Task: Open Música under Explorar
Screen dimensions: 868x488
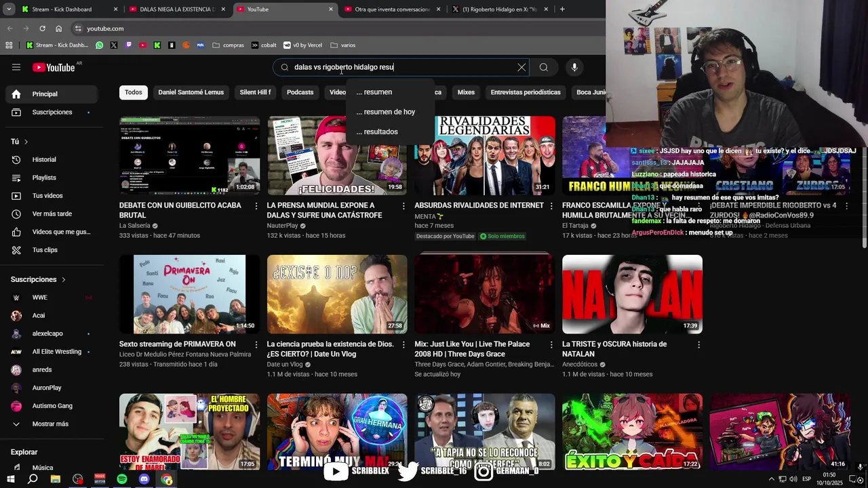Action: point(53,468)
